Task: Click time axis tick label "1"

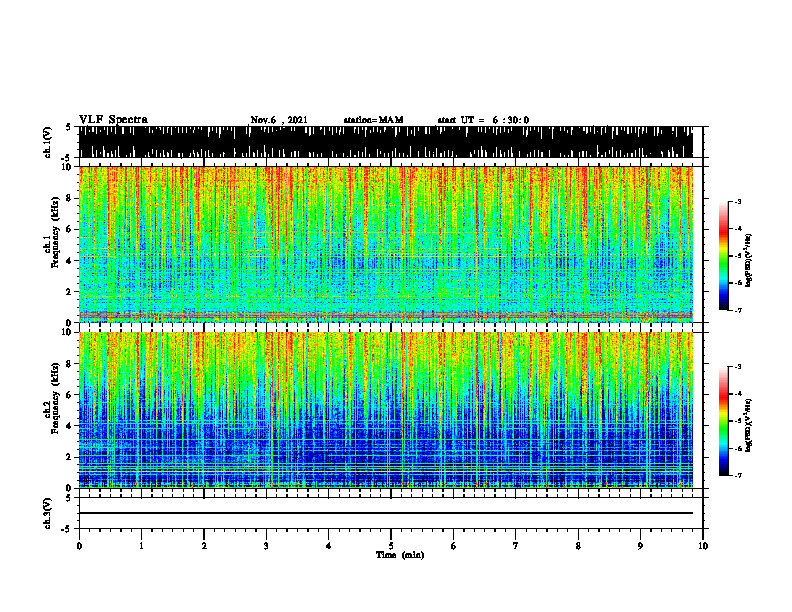Action: pos(141,546)
